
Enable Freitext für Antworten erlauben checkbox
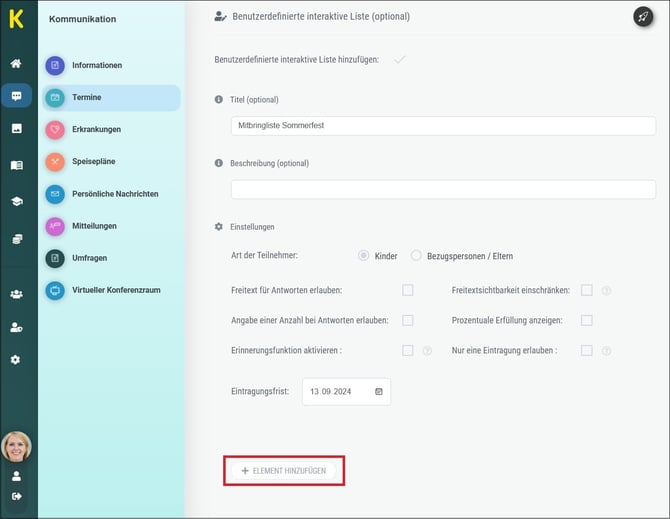pos(408,290)
